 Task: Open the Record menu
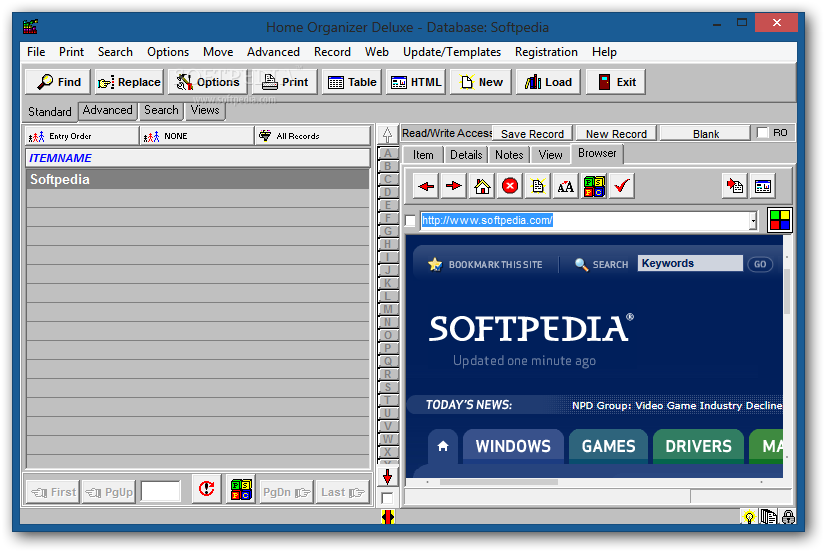tap(332, 52)
